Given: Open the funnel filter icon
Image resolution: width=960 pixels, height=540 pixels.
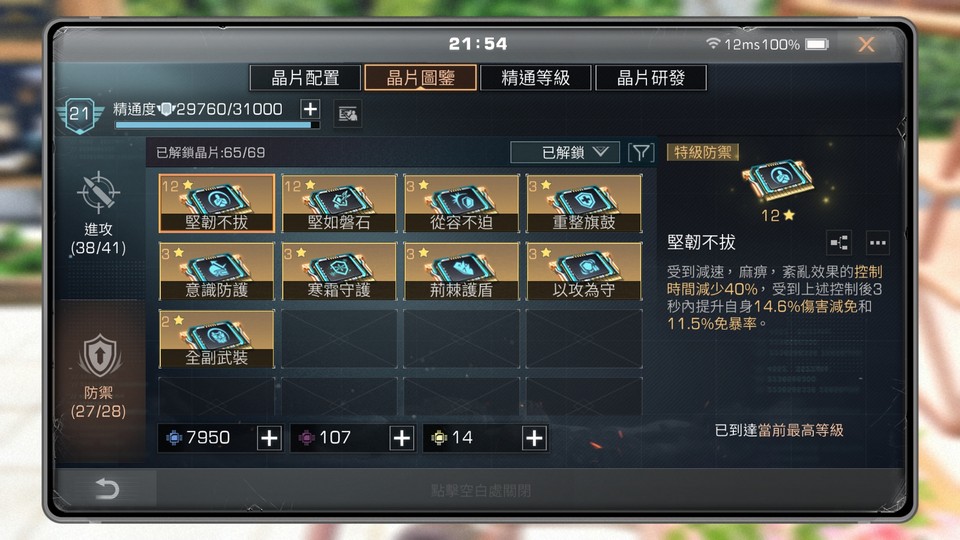Looking at the screenshot, I should [641, 152].
